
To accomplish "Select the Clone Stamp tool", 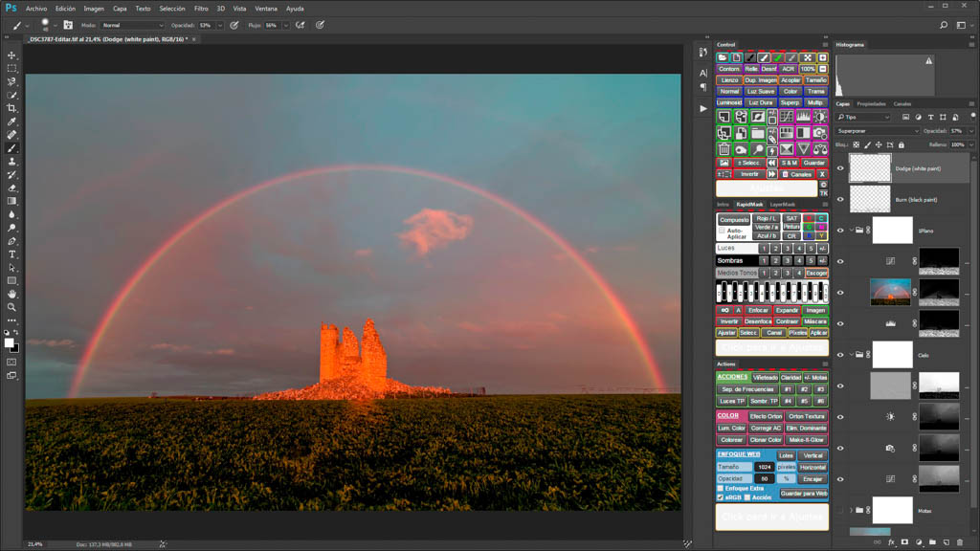I will (12, 162).
